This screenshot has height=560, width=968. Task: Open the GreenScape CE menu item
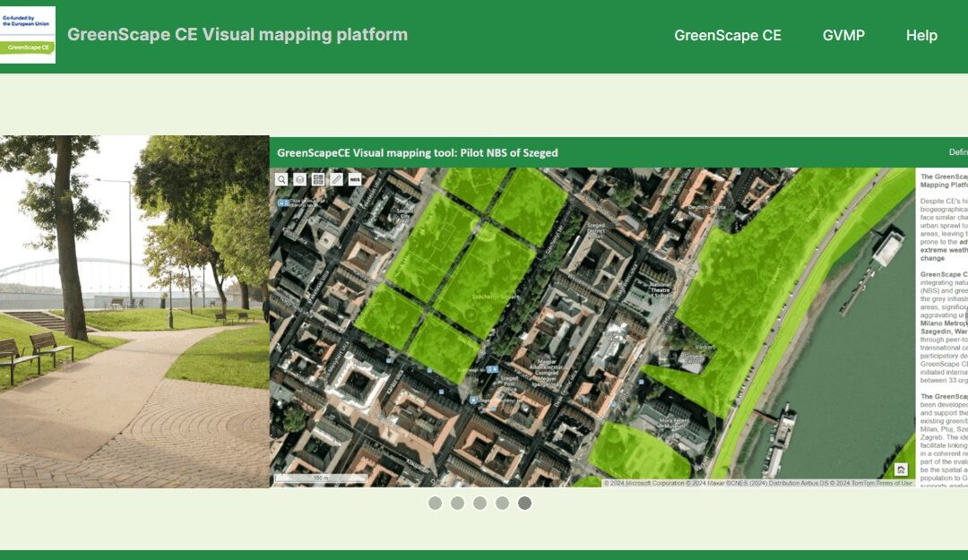pos(727,35)
